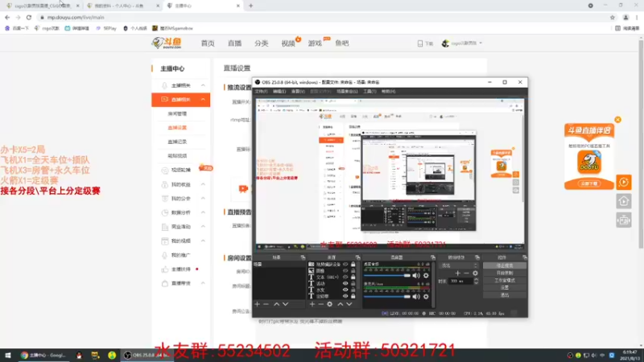Toggle visibility of 水友 text source
Viewport: 644px width, 362px height.
coord(345,290)
